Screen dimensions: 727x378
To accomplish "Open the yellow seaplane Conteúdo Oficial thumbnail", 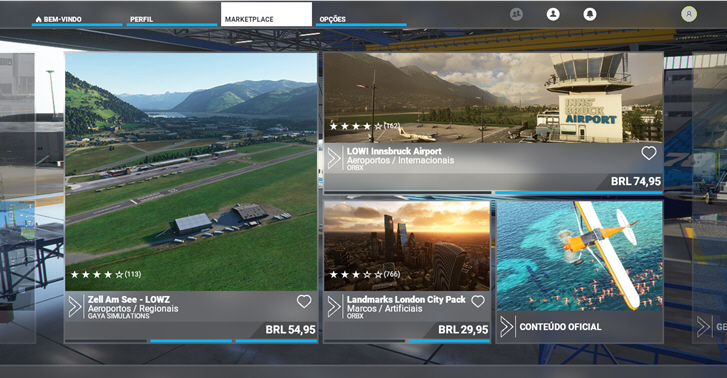I will (580, 256).
